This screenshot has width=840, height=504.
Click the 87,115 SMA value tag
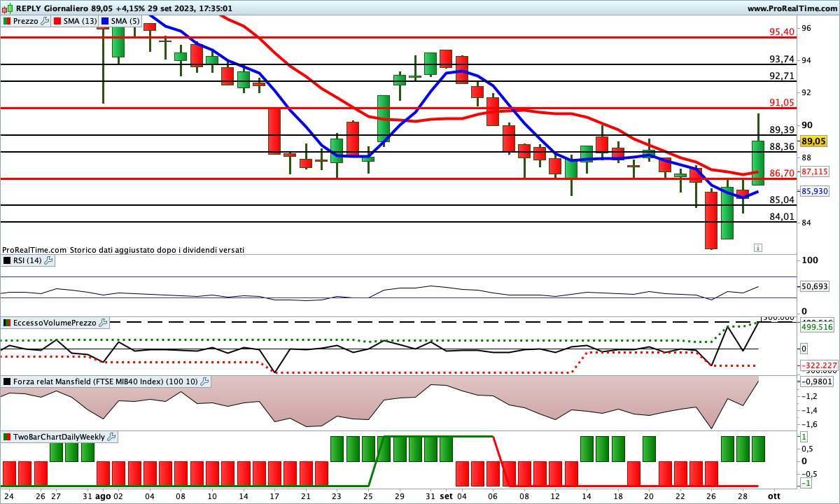pos(815,171)
